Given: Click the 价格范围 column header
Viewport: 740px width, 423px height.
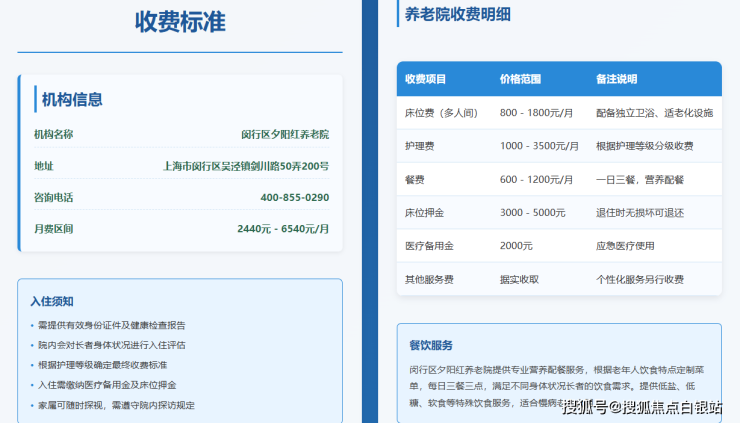Looking at the screenshot, I should [x=520, y=79].
